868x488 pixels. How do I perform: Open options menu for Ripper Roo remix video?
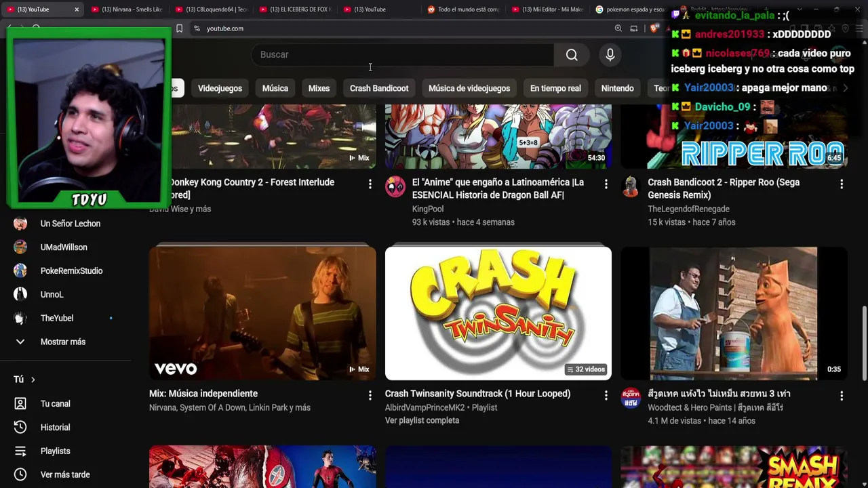[842, 184]
